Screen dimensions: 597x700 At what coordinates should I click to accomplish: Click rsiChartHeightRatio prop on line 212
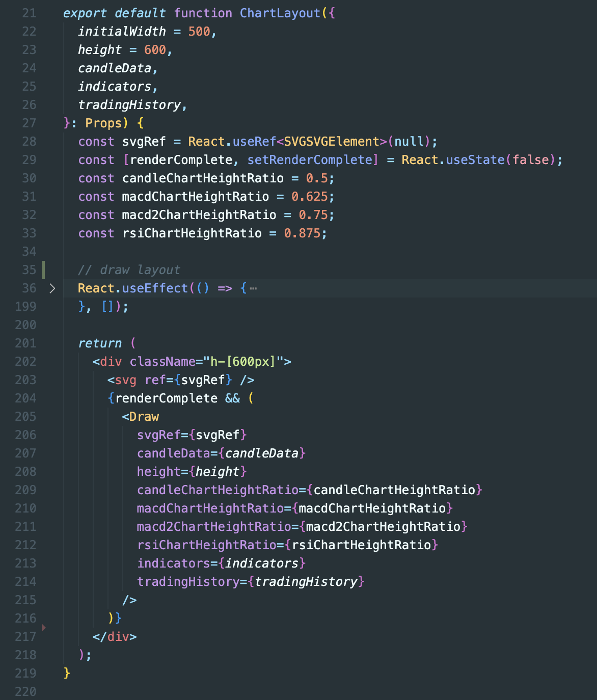point(207,545)
